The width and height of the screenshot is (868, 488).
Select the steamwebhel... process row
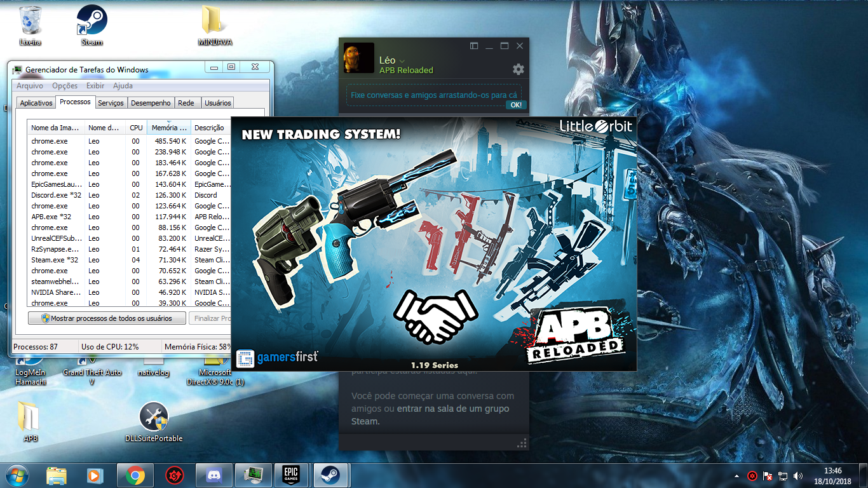point(130,281)
